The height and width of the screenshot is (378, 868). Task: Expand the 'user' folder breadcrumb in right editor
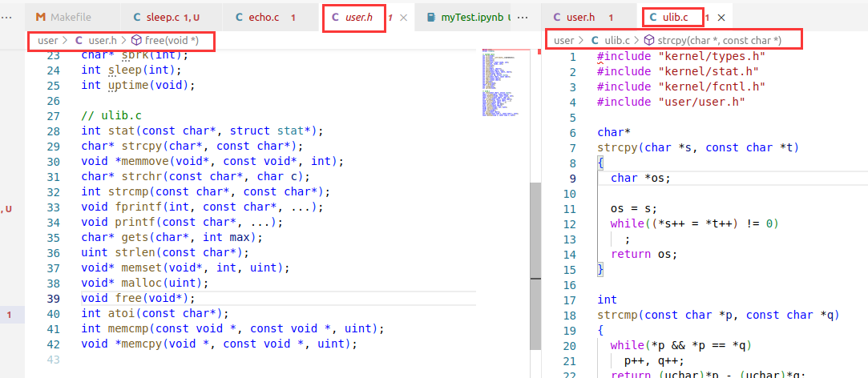pos(564,40)
